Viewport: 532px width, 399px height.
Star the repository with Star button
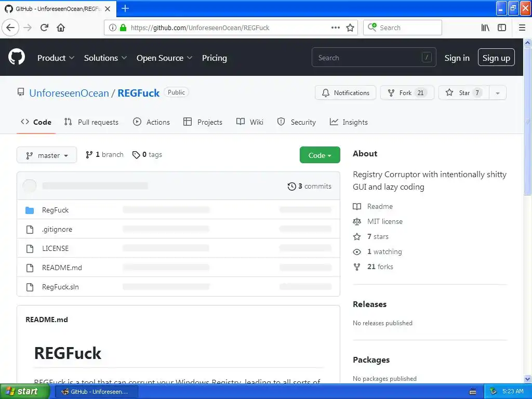click(464, 93)
